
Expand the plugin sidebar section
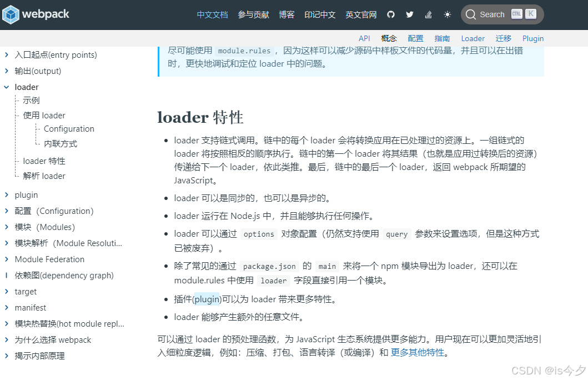tap(27, 194)
